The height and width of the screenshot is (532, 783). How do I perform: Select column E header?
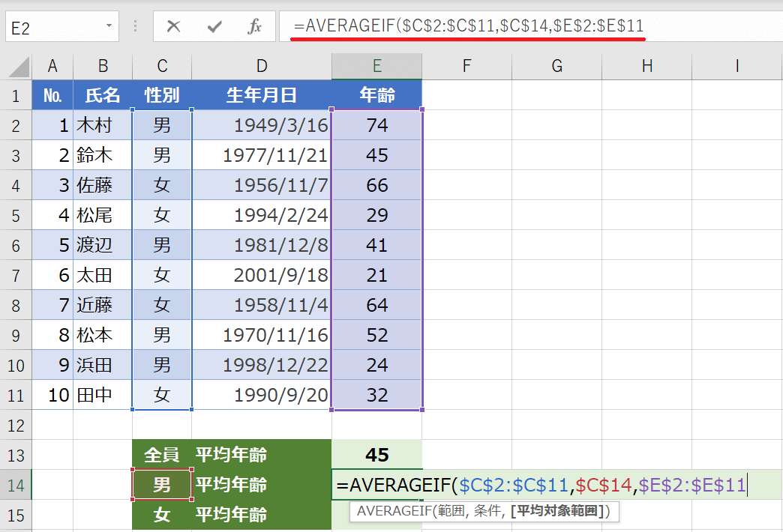pyautogui.click(x=376, y=67)
